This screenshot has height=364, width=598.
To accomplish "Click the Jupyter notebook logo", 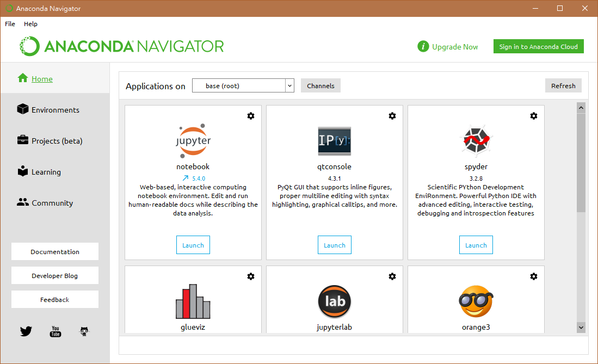I will 193,141.
